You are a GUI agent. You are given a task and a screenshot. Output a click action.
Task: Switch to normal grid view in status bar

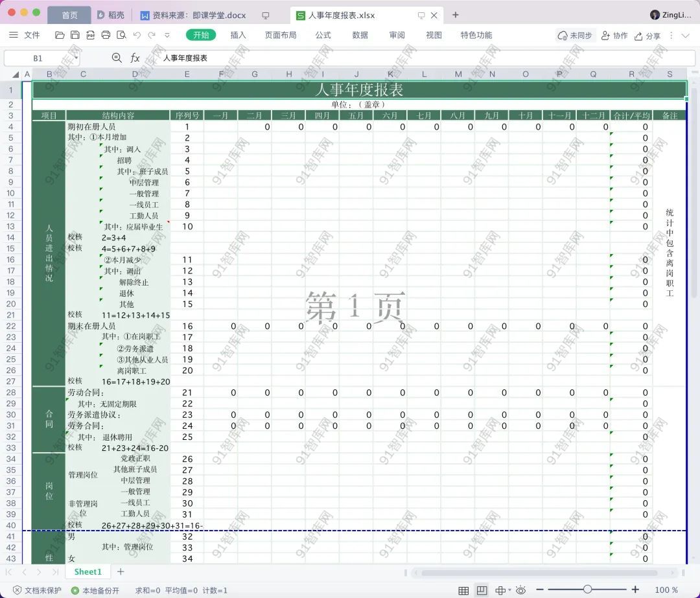pos(463,590)
